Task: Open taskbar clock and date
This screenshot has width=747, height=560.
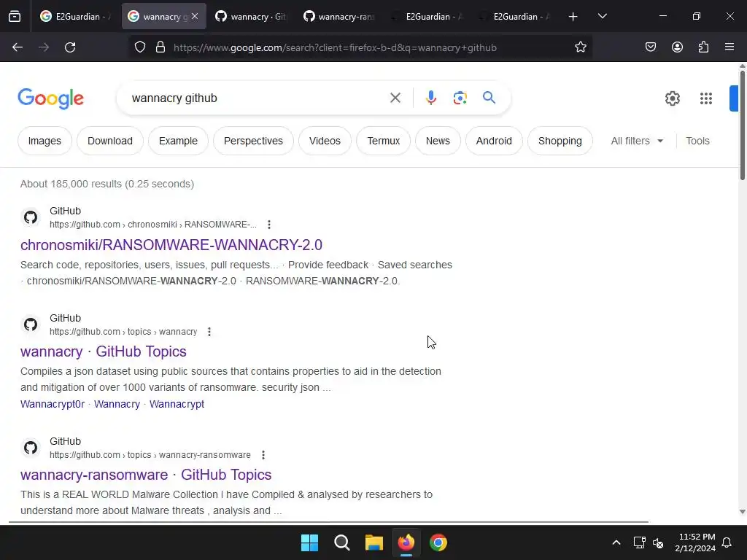Action: coord(695,542)
